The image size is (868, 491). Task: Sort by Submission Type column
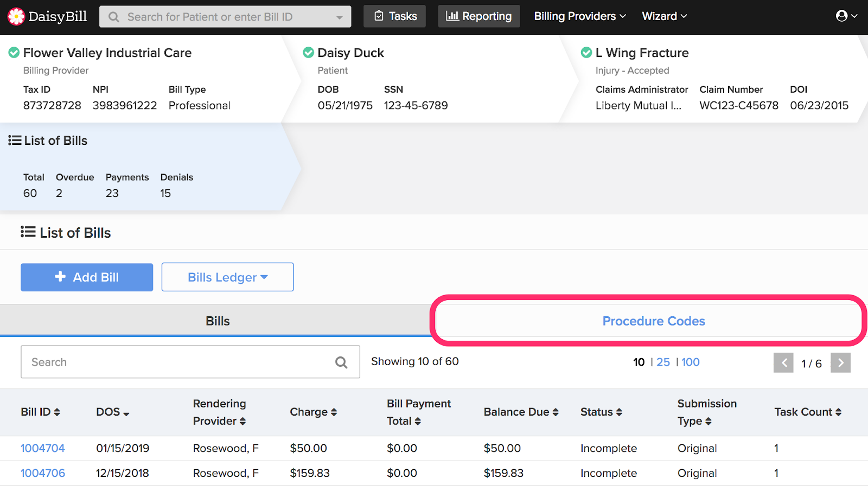pos(707,412)
